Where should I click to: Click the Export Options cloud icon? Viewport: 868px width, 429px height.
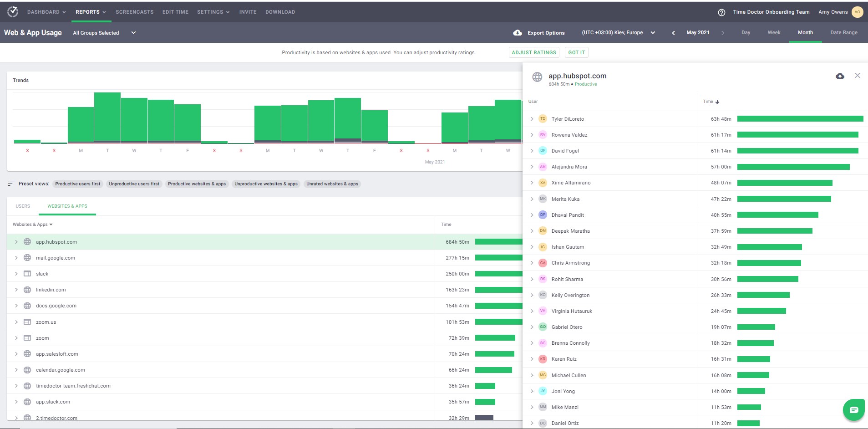518,33
